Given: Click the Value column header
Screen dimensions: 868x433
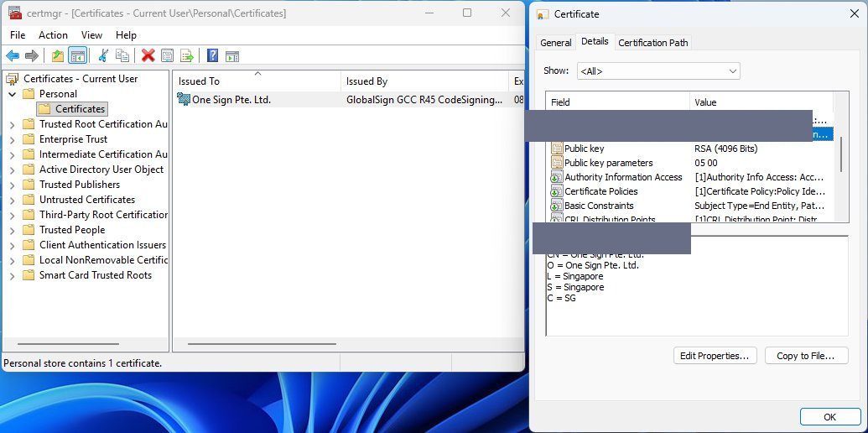Looking at the screenshot, I should pos(761,102).
